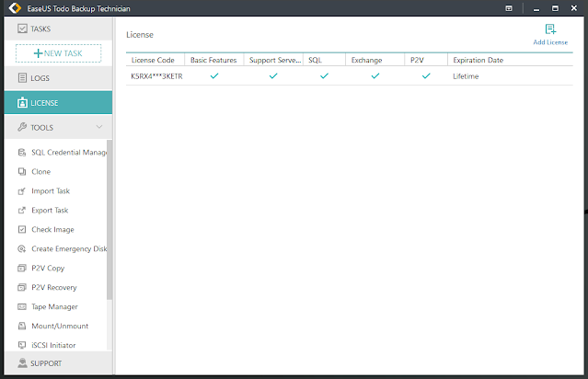Viewport: 588px width, 379px height.
Task: Choose Export Task
Action: [x=50, y=210]
